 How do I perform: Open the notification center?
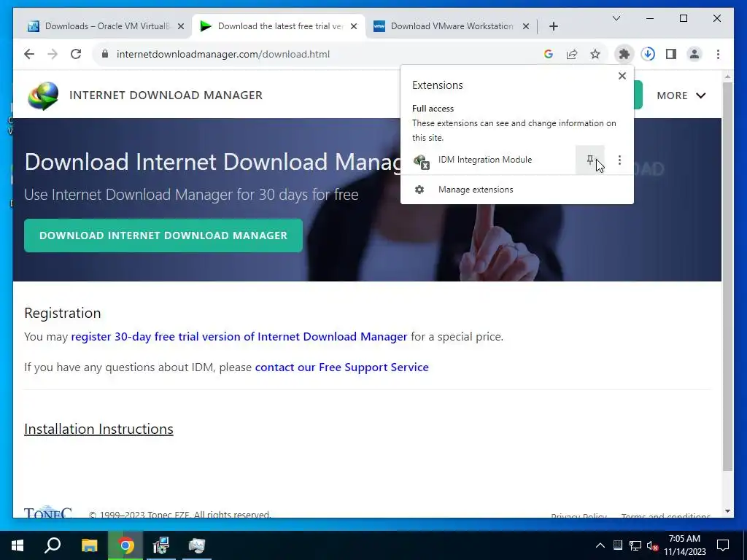click(x=723, y=545)
